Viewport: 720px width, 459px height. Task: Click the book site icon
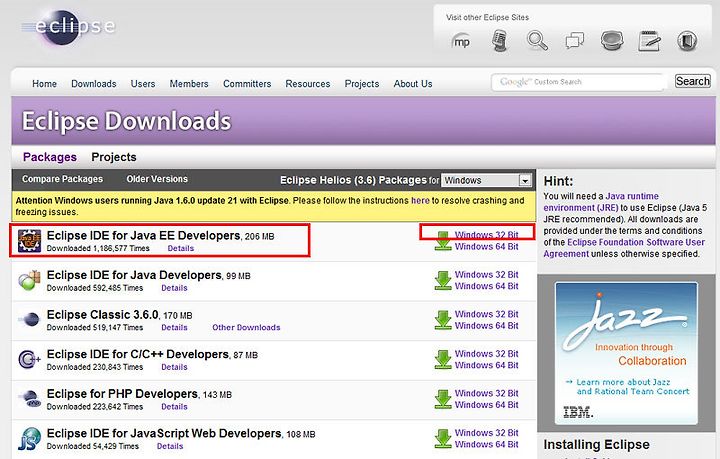(687, 41)
